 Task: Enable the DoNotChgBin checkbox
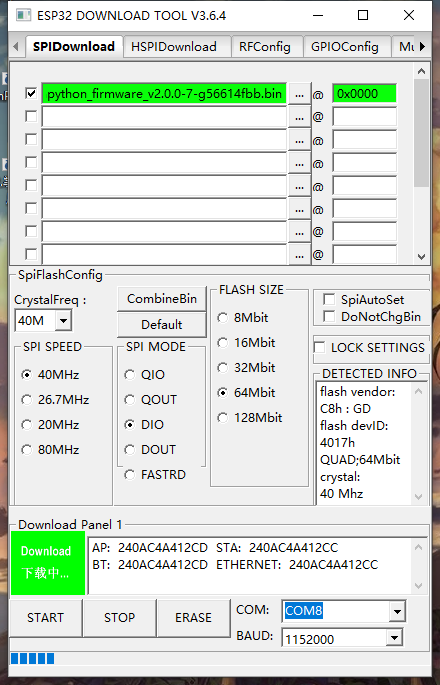[329, 316]
